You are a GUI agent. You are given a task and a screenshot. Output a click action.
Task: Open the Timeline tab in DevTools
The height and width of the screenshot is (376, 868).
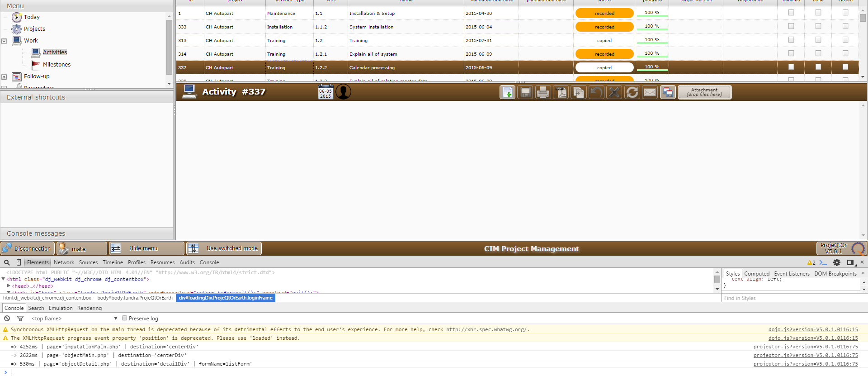[113, 262]
